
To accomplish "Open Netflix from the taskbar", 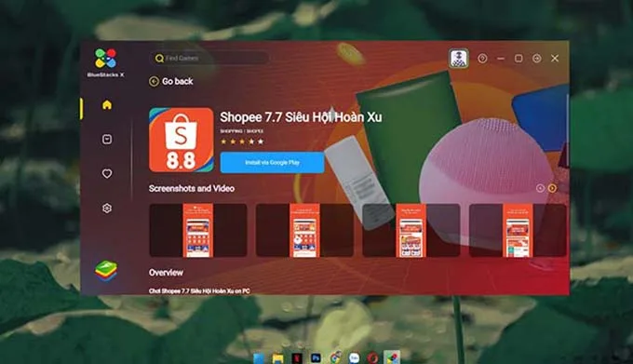I will pos(297,357).
